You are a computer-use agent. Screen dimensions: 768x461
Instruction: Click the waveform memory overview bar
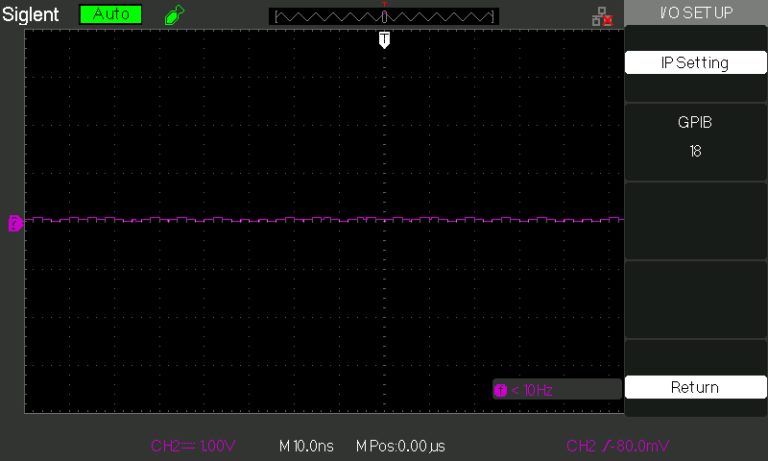(x=384, y=16)
